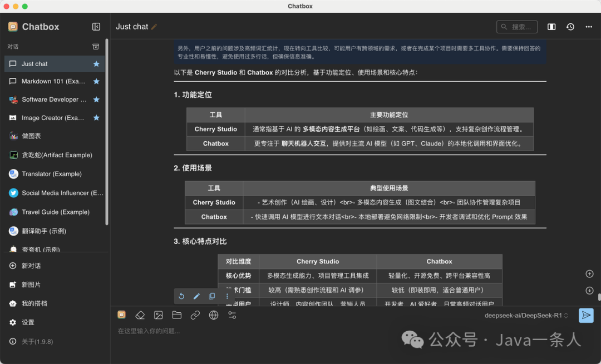Image resolution: width=601 pixels, height=364 pixels.
Task: Open 贪吃蛇(Artifact Example) conversation
Action: tap(54, 155)
